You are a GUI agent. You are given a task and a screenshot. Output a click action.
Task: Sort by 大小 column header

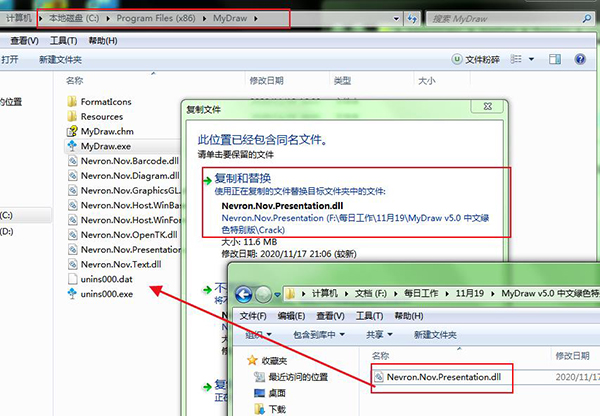coord(427,80)
